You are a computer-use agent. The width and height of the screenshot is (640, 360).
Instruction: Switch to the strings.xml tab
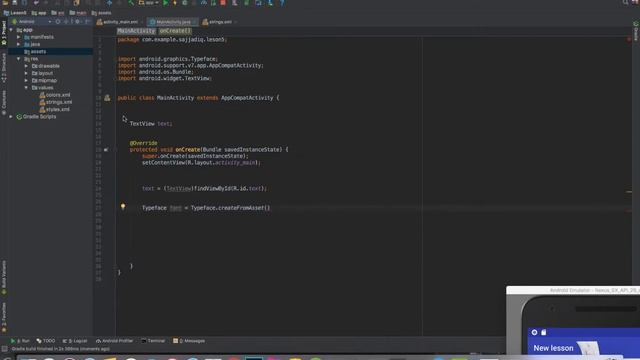click(218, 22)
